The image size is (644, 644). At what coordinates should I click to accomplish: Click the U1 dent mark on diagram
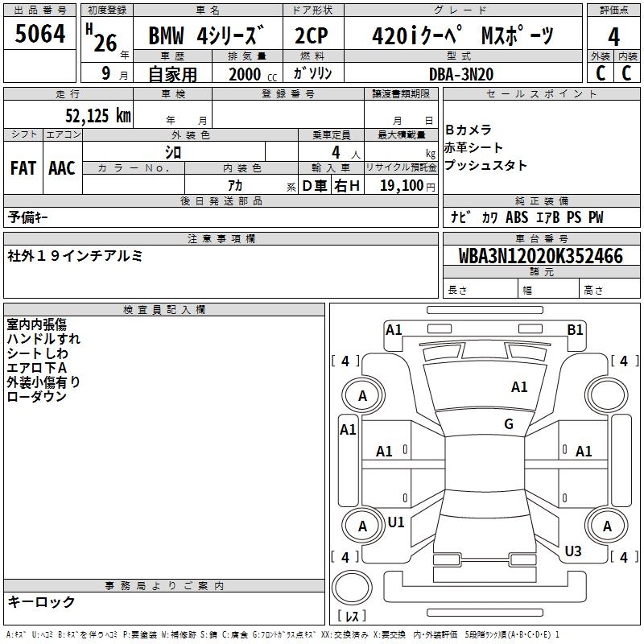tap(396, 522)
